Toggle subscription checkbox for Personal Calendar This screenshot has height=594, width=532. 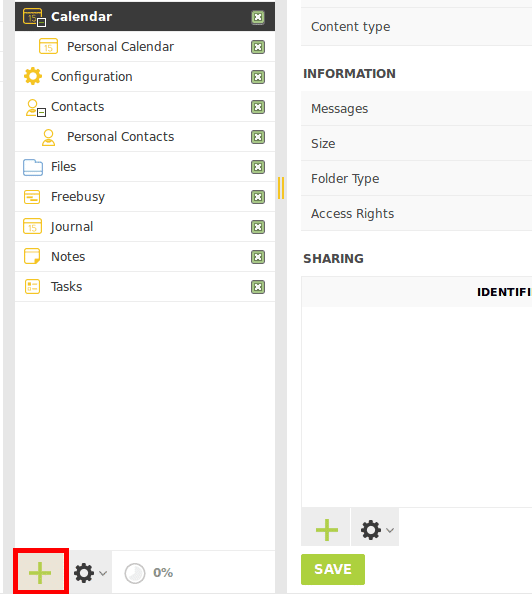[x=258, y=47]
